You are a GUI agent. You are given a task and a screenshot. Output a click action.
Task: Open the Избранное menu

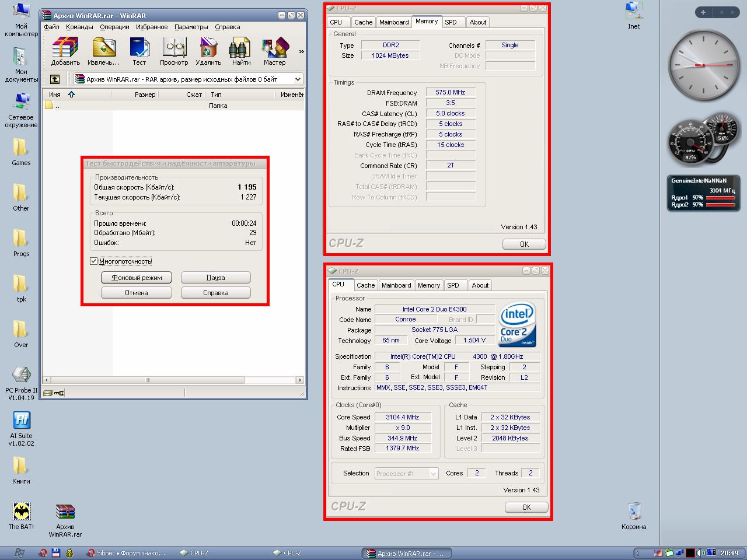pyautogui.click(x=152, y=27)
